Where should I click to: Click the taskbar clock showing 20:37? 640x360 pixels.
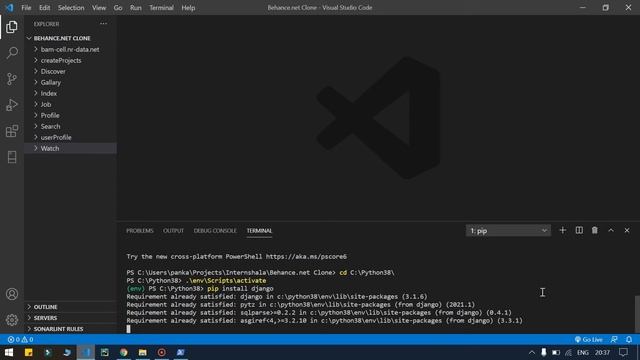point(602,352)
